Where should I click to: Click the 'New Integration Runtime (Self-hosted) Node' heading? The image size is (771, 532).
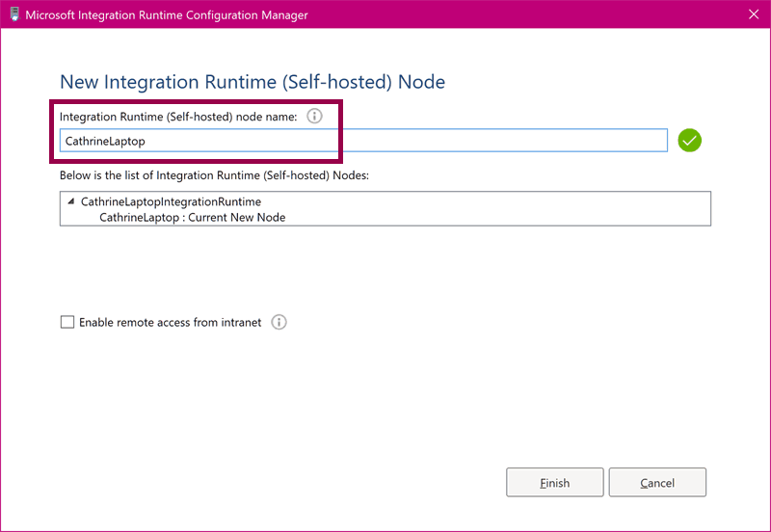pyautogui.click(x=253, y=82)
